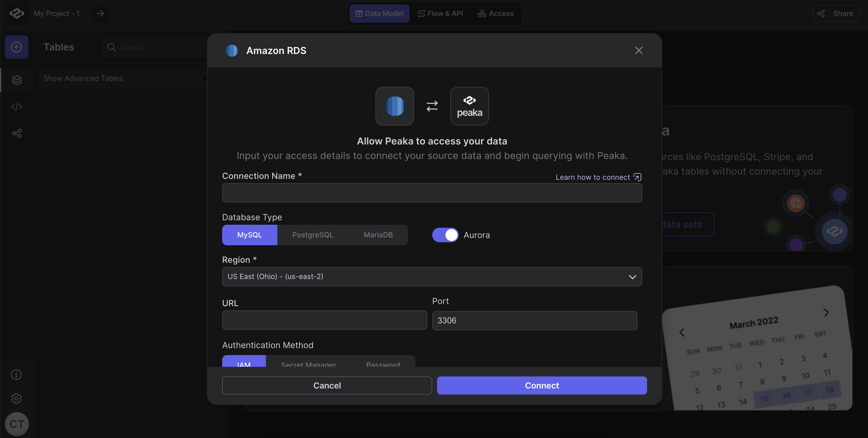Close the Amazon RDS dialog
Screen dimensions: 868x438
point(639,50)
